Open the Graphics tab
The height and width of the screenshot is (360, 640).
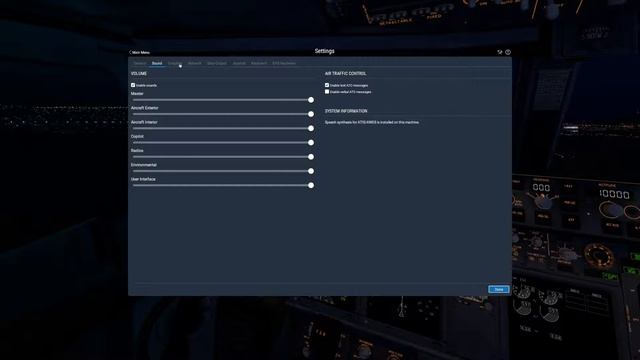click(175, 63)
